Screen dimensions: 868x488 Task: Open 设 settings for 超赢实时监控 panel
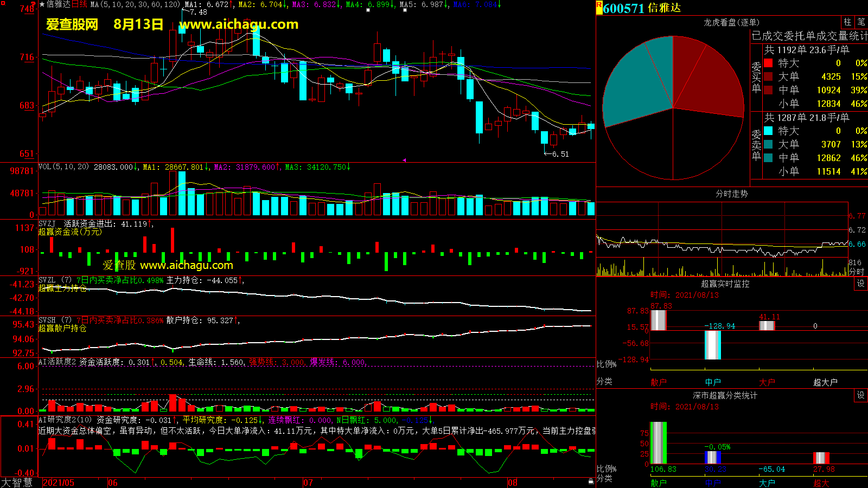[861, 284]
